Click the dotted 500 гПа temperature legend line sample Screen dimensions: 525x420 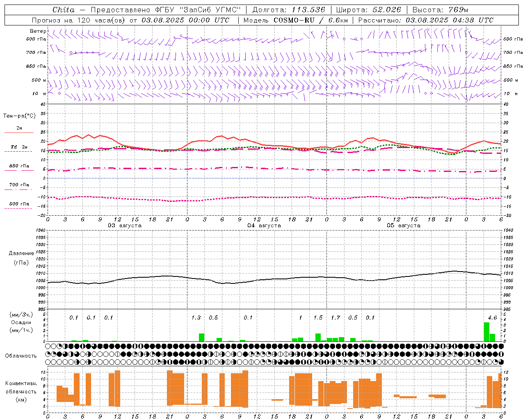(18, 209)
